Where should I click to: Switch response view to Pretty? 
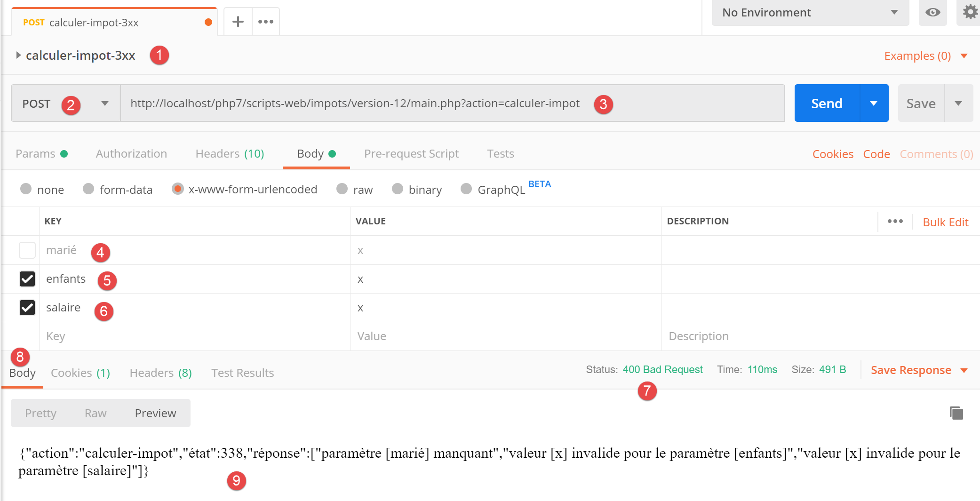click(x=40, y=414)
